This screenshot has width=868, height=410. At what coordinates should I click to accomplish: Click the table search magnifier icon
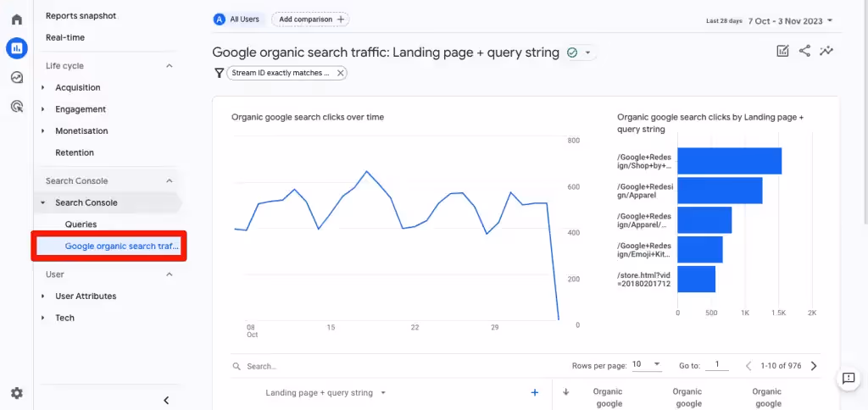tap(237, 366)
